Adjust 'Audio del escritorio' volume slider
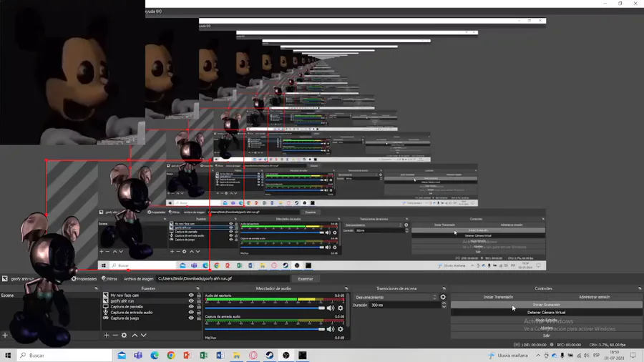This screenshot has height=362, width=644. click(265, 308)
